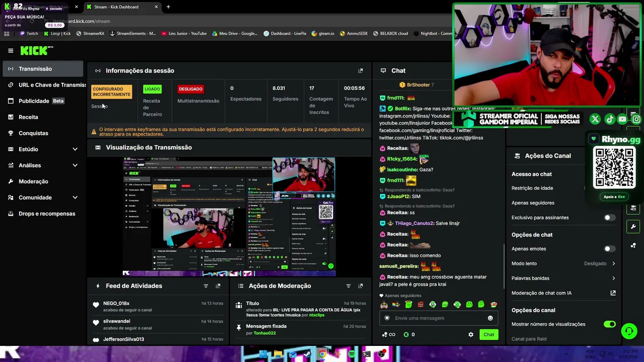This screenshot has width=644, height=362.
Task: Open the AmmoSEEK bookmark
Action: point(354,34)
